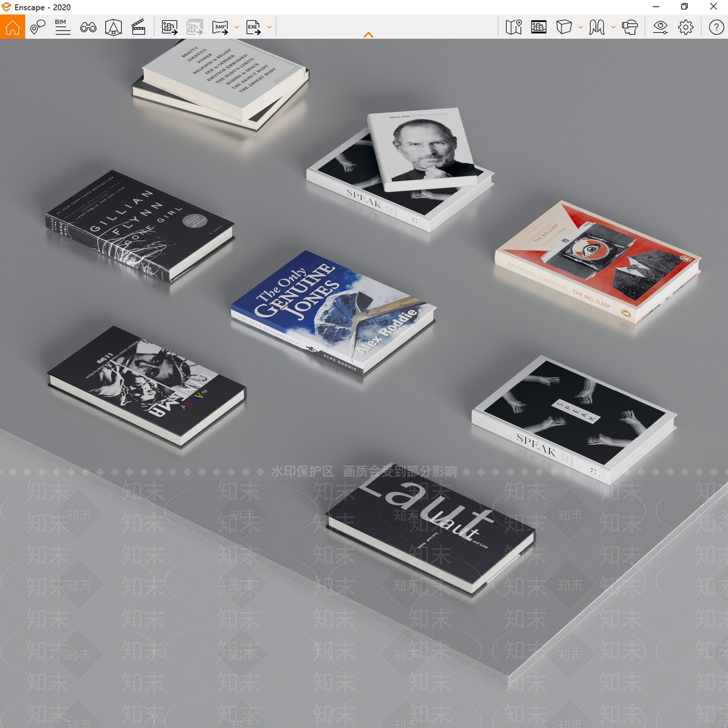The width and height of the screenshot is (728, 728).
Task: Click the orange Home icon
Action: tap(12, 27)
